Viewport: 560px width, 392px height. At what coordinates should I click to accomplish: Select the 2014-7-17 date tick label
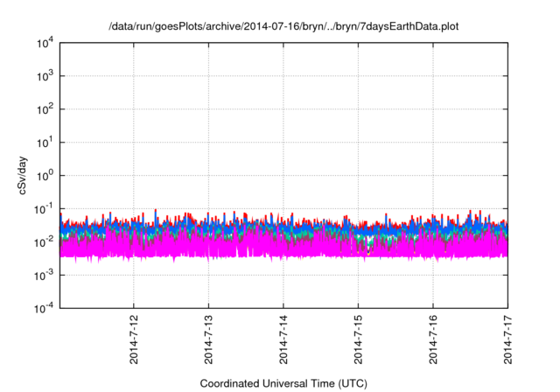[507, 339]
